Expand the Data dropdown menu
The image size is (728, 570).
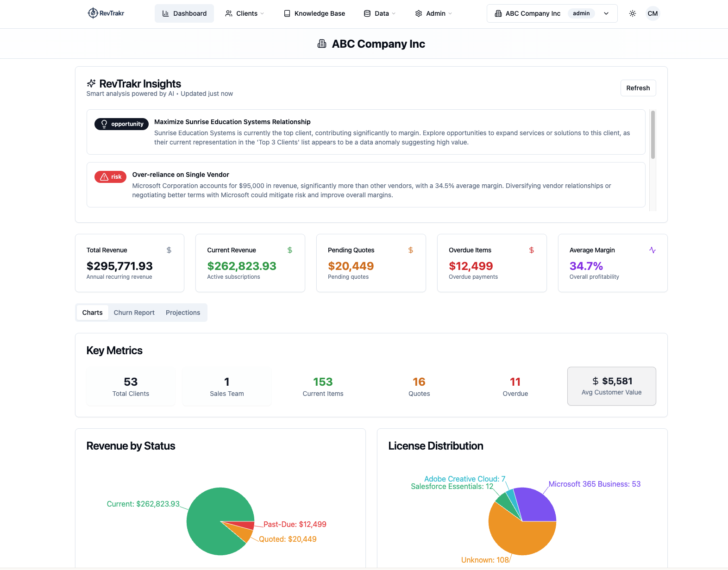tap(380, 13)
